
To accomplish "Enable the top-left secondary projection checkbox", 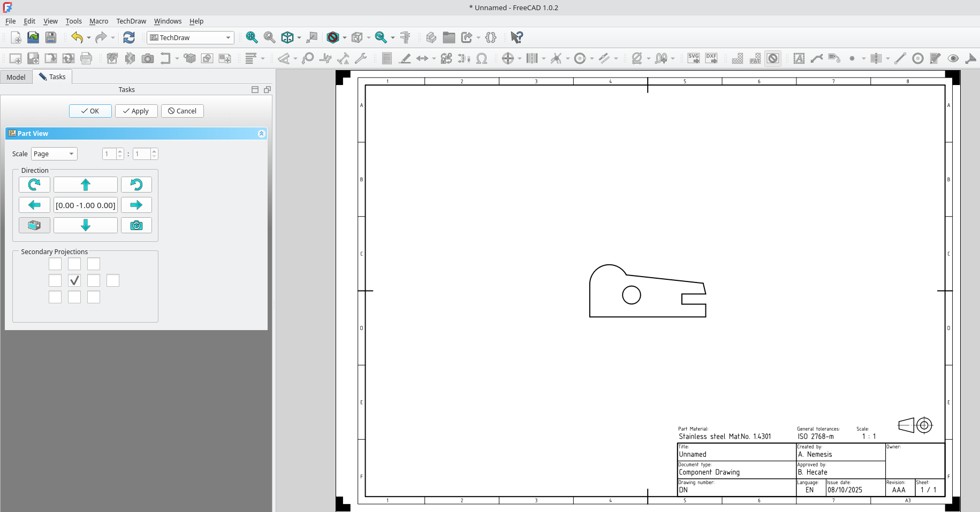I will point(55,264).
